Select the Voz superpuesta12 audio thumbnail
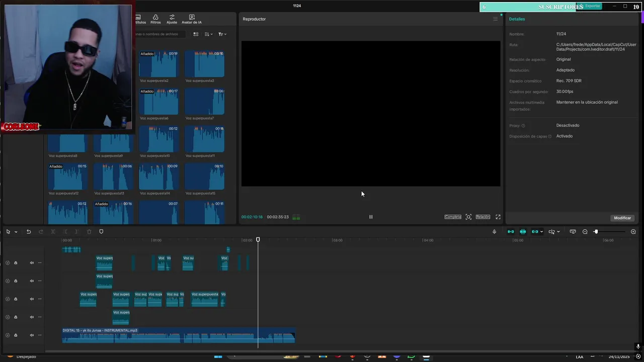This screenshot has height=362, width=644. (67, 176)
